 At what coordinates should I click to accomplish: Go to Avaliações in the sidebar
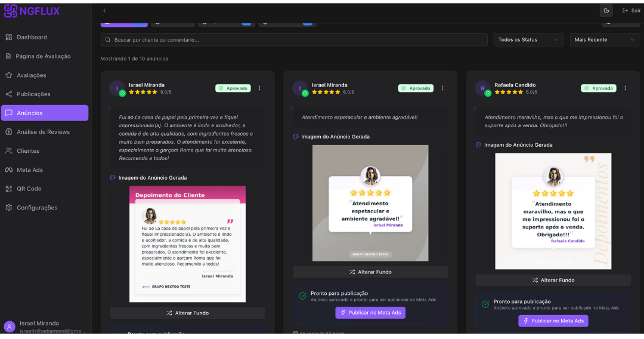click(31, 75)
